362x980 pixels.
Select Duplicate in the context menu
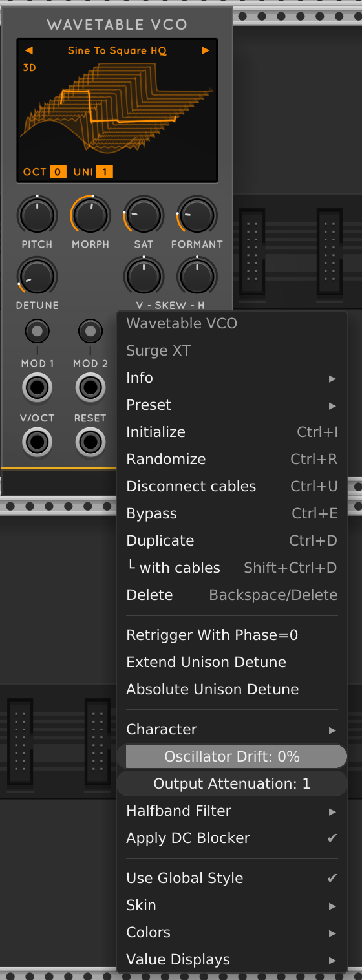tap(232, 540)
